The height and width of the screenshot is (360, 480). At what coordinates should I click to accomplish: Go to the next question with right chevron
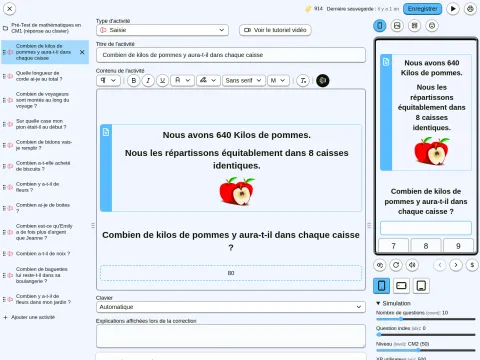tap(456, 265)
